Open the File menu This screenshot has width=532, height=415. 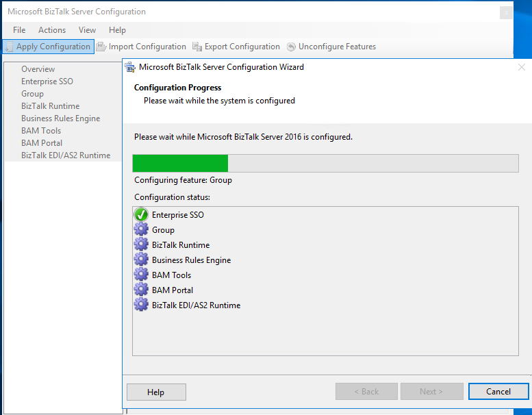click(x=19, y=30)
